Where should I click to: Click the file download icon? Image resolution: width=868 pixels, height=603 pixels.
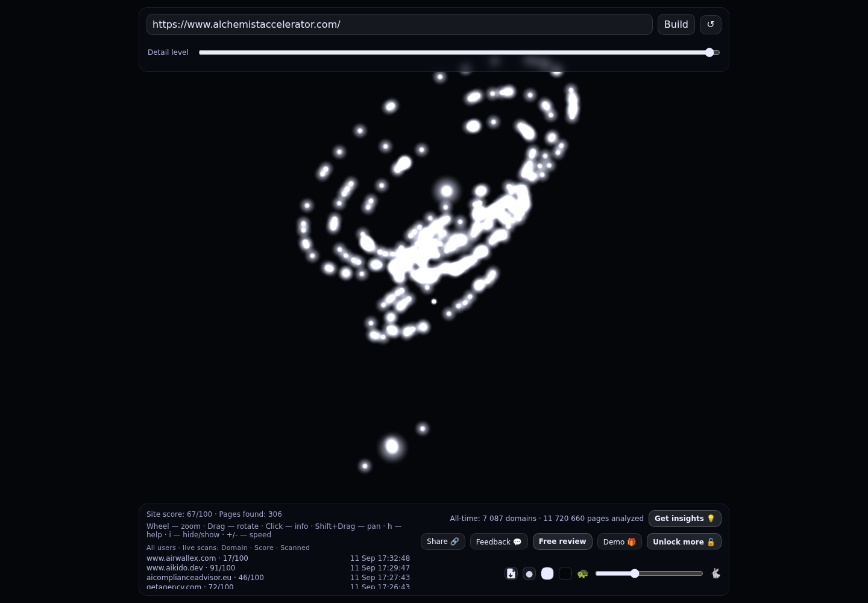pos(511,573)
